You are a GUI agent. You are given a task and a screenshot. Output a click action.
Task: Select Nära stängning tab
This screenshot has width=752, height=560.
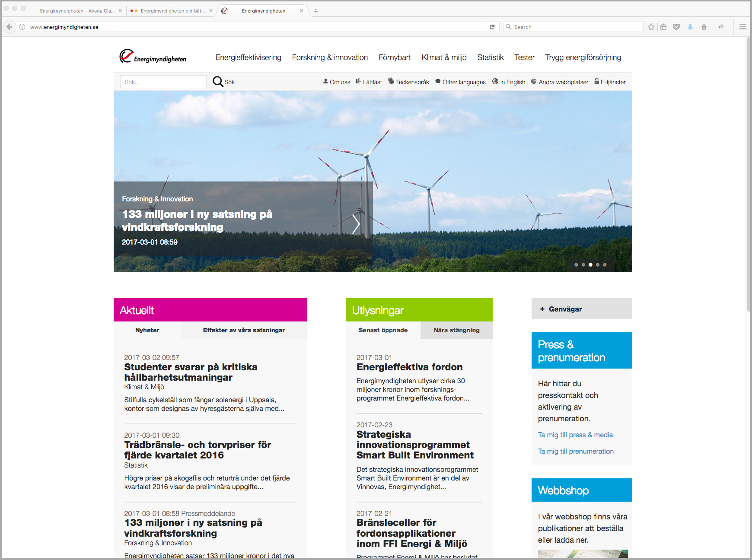click(x=456, y=330)
